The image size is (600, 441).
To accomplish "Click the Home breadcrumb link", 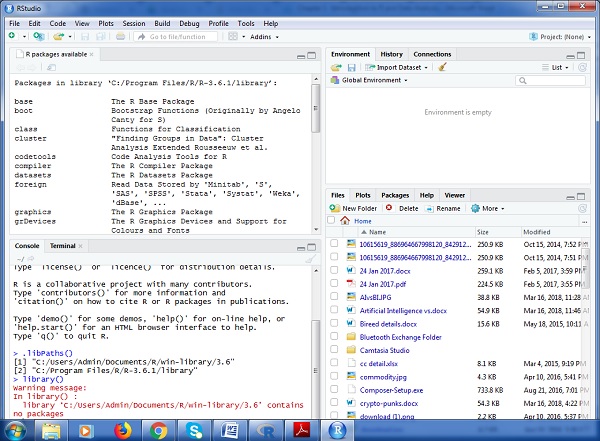I will point(362,220).
